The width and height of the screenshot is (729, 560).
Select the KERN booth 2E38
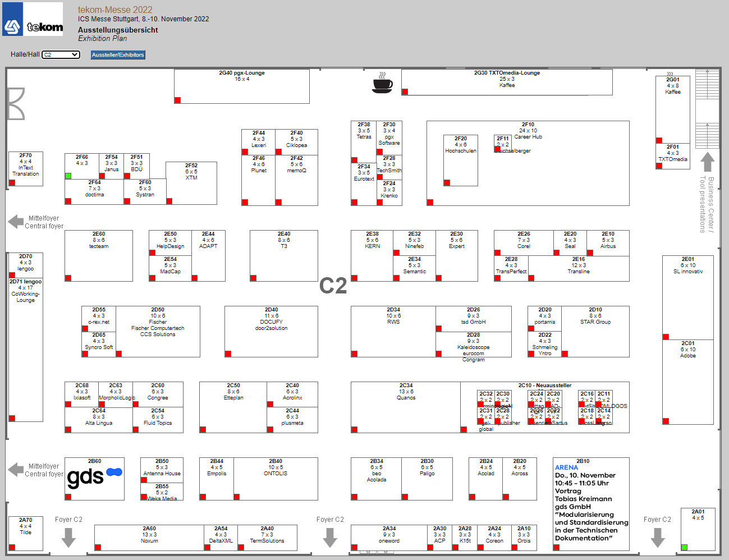pyautogui.click(x=372, y=256)
